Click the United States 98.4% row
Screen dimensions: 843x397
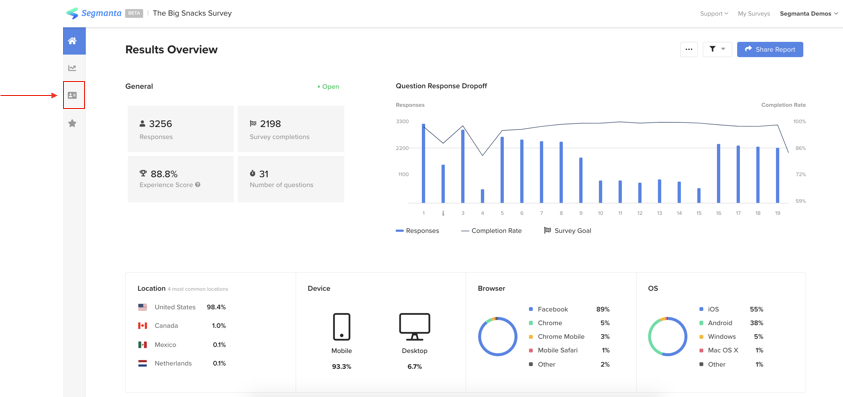(182, 307)
